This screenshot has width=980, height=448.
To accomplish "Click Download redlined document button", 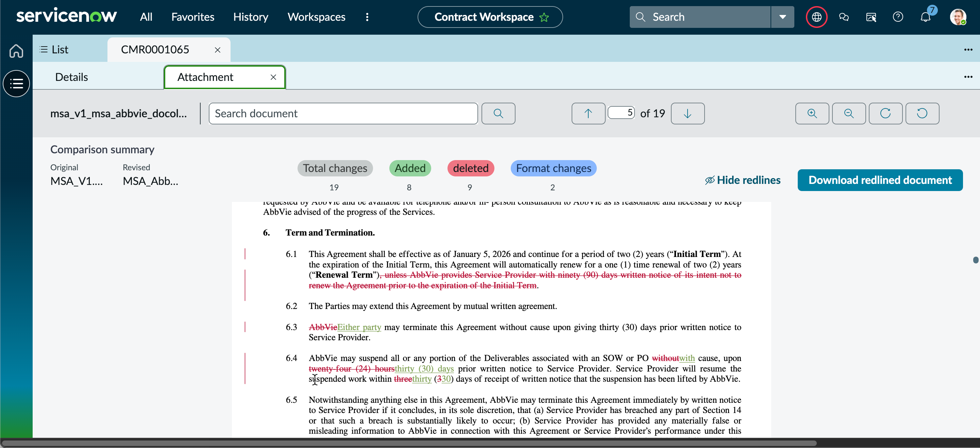I will click(x=880, y=180).
